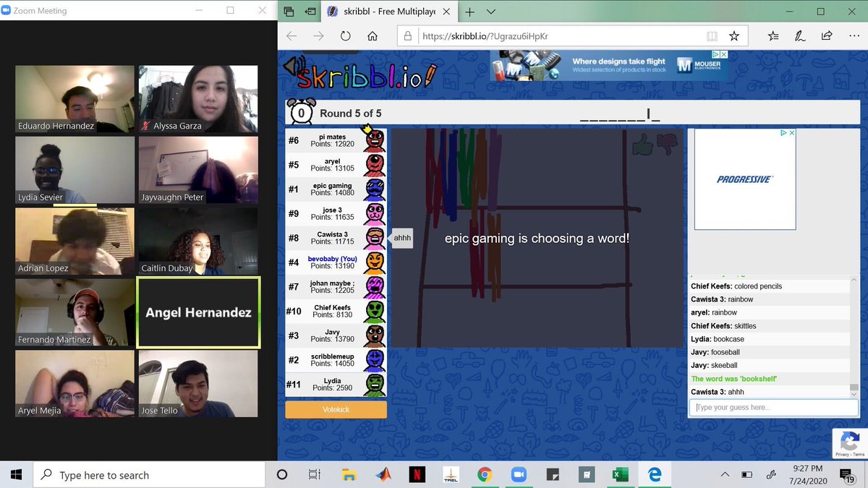Open Netflix from the taskbar
Screen dimensions: 868x488
click(417, 475)
